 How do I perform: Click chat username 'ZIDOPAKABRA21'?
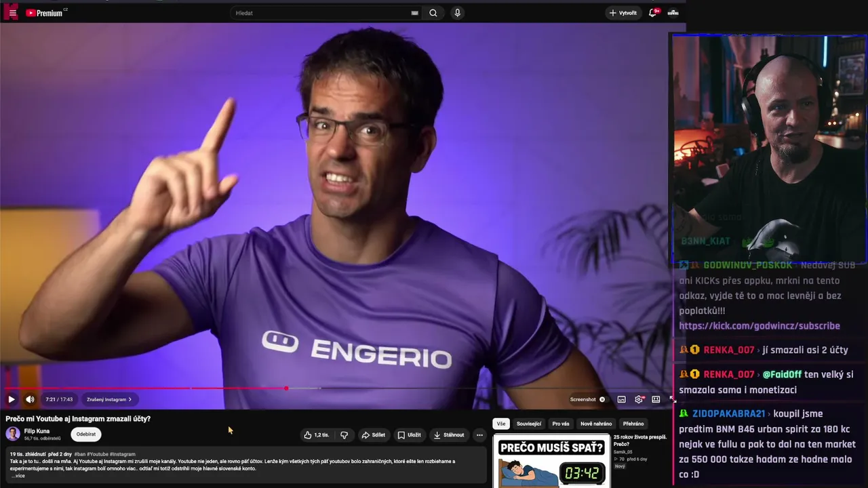tap(729, 413)
